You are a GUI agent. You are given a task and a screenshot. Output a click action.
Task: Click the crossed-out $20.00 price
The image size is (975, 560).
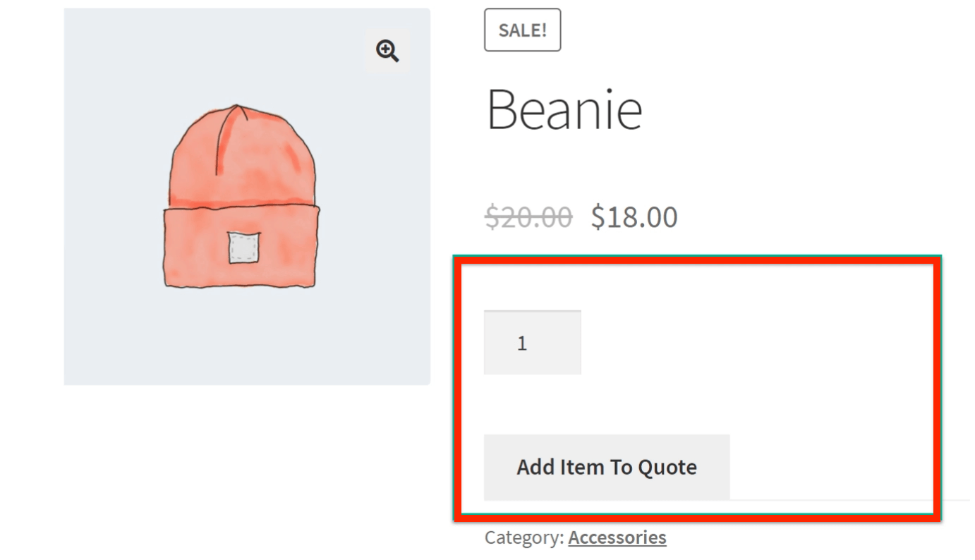click(x=528, y=217)
